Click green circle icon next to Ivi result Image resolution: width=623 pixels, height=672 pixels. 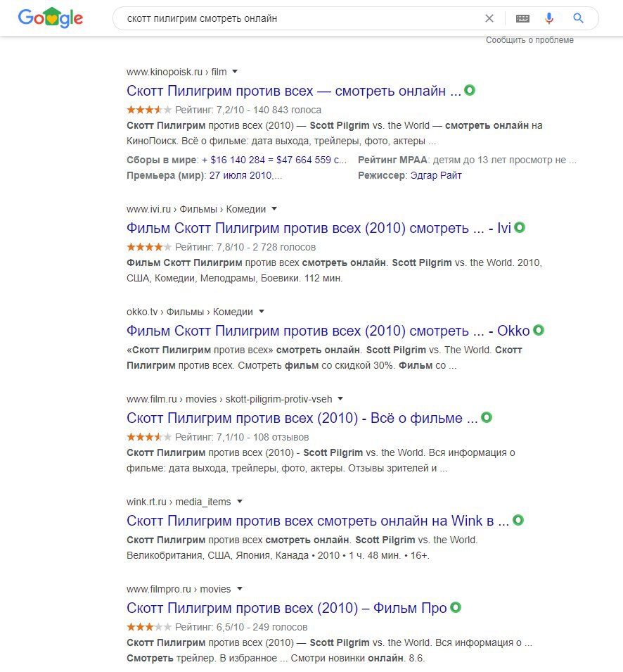pos(520,227)
